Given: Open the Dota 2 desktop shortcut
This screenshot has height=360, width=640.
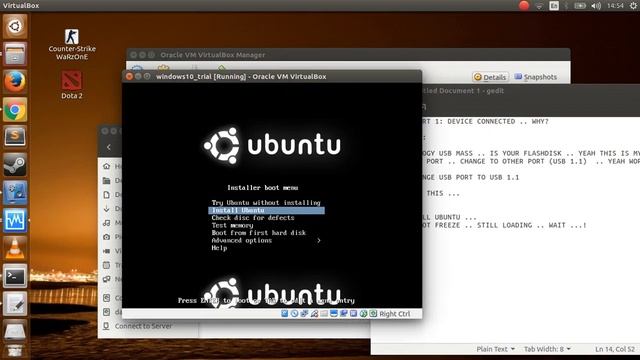Looking at the screenshot, I should click(72, 85).
